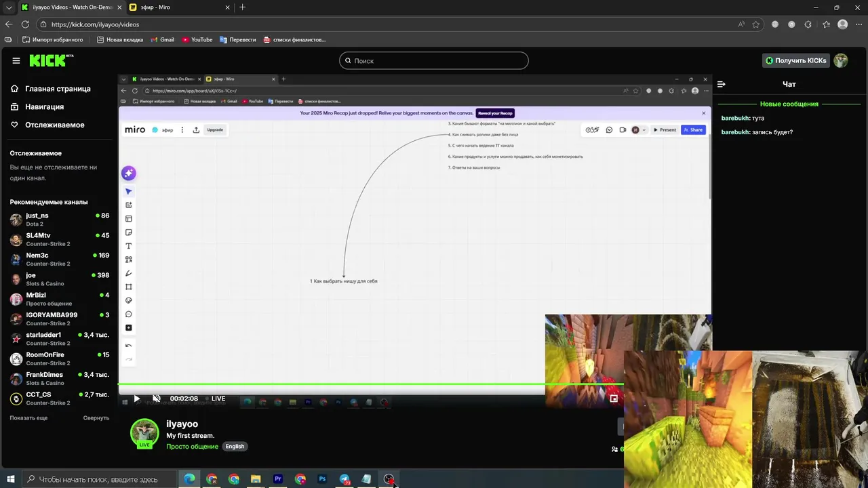Viewport: 868px width, 488px height.
Task: Open the Импорт избранного bookmark
Action: tap(52, 40)
